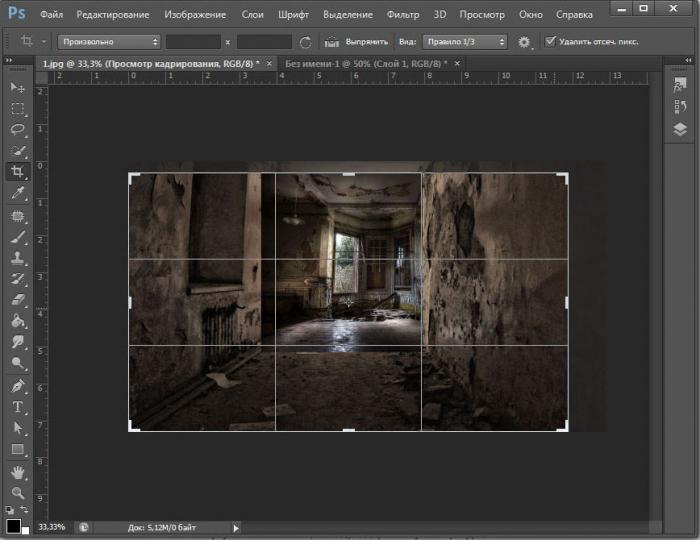This screenshot has height=540, width=700.
Task: Swap foreground and background colors
Action: (24, 510)
